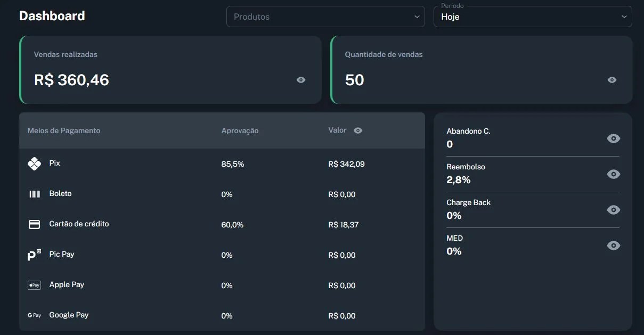Click the Pic Pay logo icon

tap(34, 255)
